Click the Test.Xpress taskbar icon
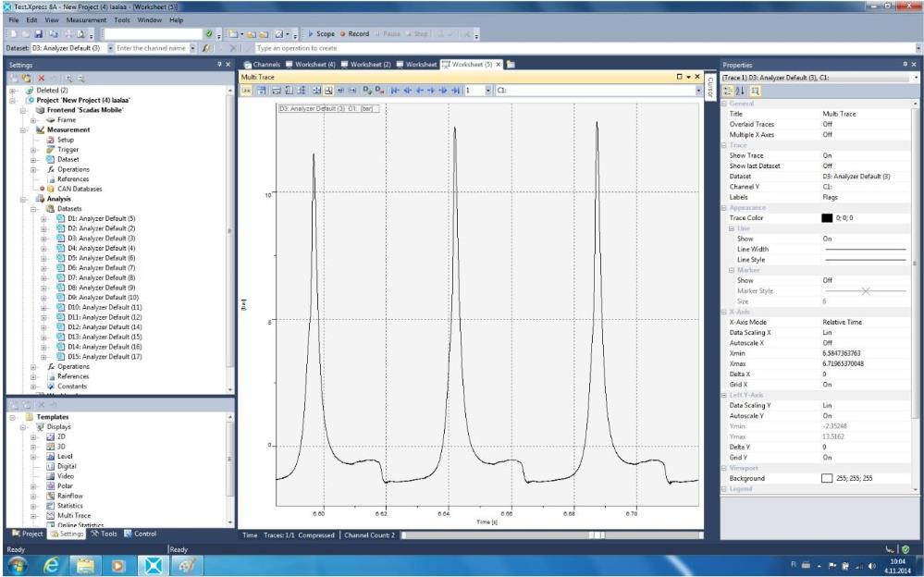924x577 pixels. point(154,566)
